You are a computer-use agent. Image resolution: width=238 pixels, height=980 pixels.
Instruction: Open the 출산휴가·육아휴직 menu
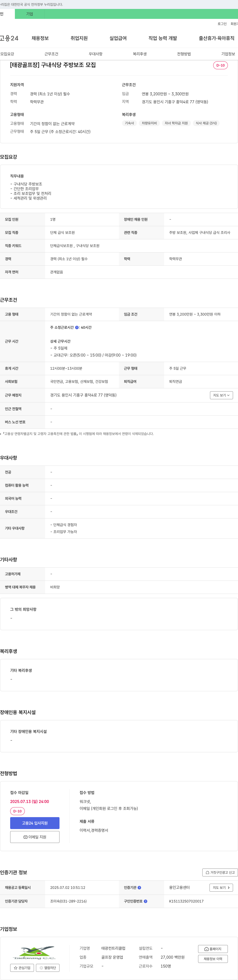click(x=216, y=38)
